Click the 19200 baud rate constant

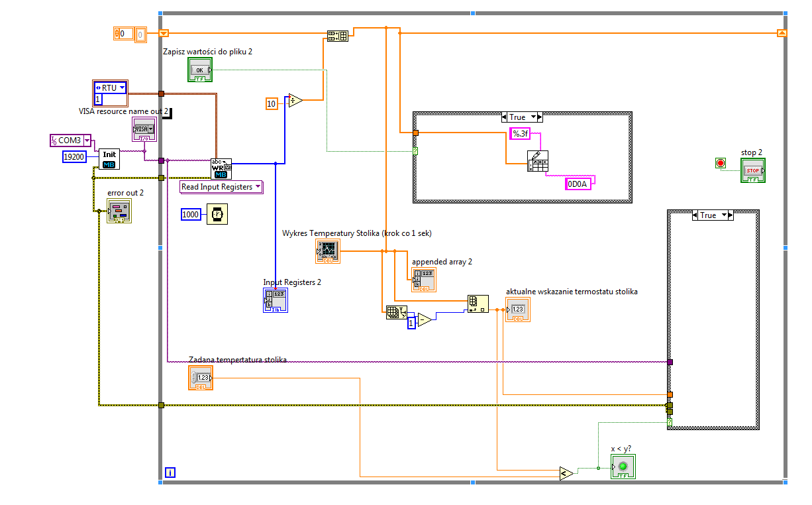[80, 156]
